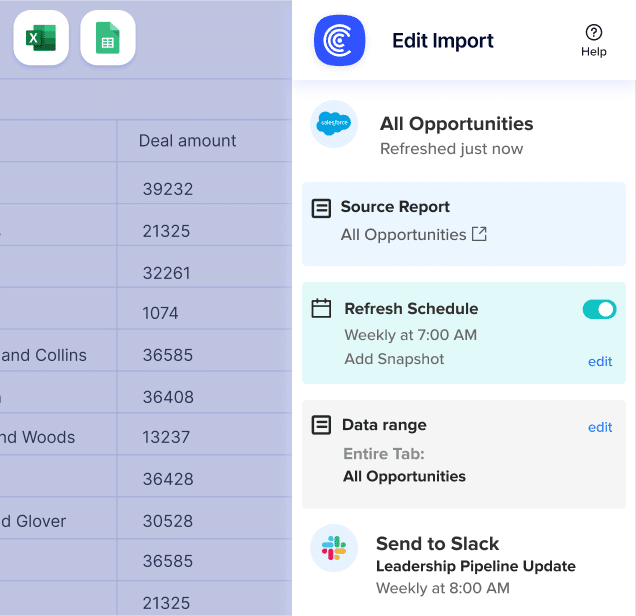The width and height of the screenshot is (636, 616).
Task: Open the Google Sheets icon
Action: point(108,38)
